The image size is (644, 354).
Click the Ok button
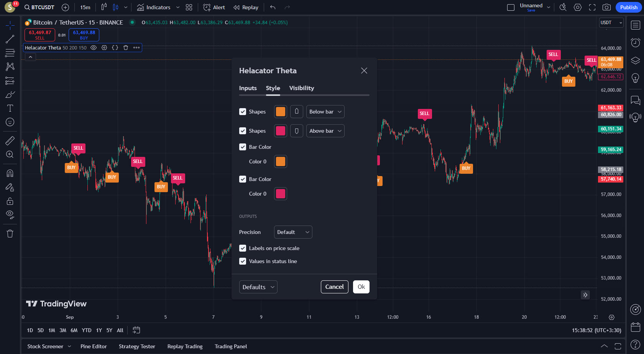361,287
